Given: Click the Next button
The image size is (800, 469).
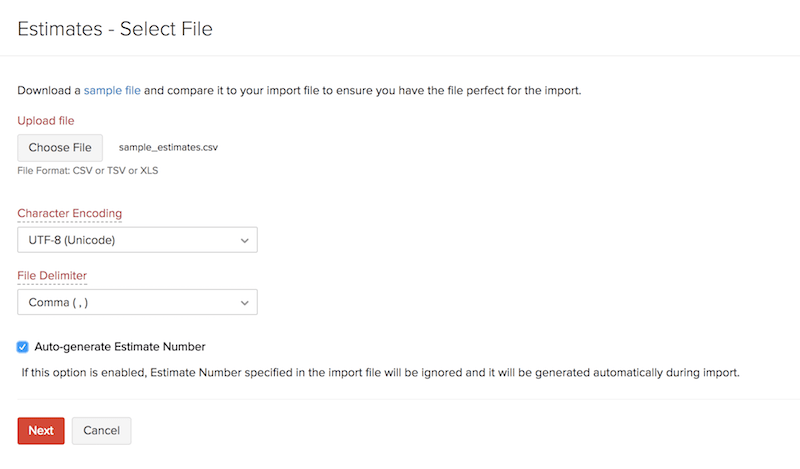Looking at the screenshot, I should coord(41,430).
